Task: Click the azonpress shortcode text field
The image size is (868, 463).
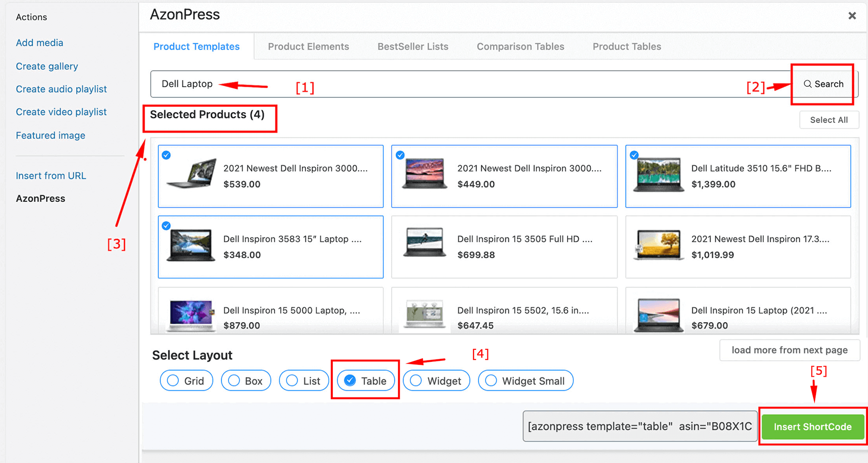Action: tap(640, 426)
